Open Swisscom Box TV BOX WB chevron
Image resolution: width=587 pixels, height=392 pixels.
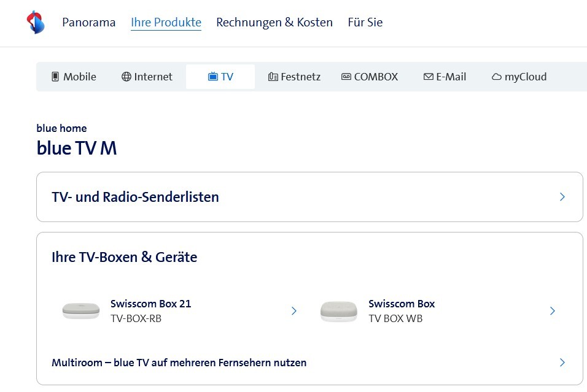(553, 311)
